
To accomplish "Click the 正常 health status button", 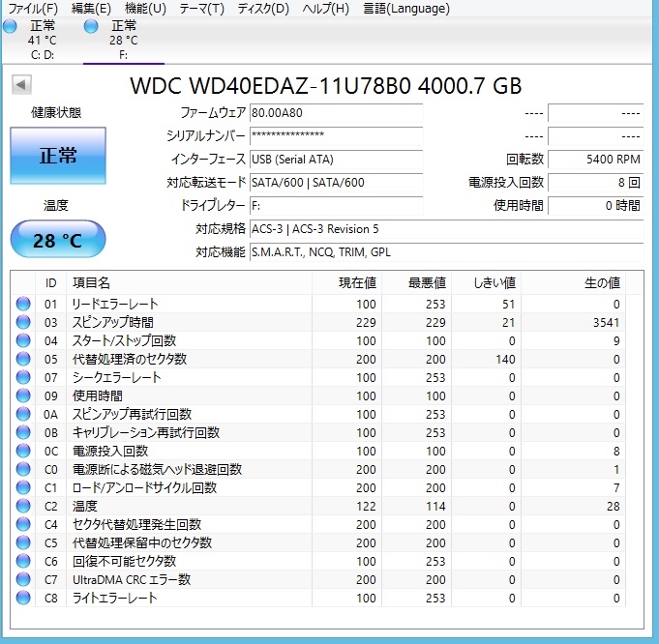I will click(58, 156).
